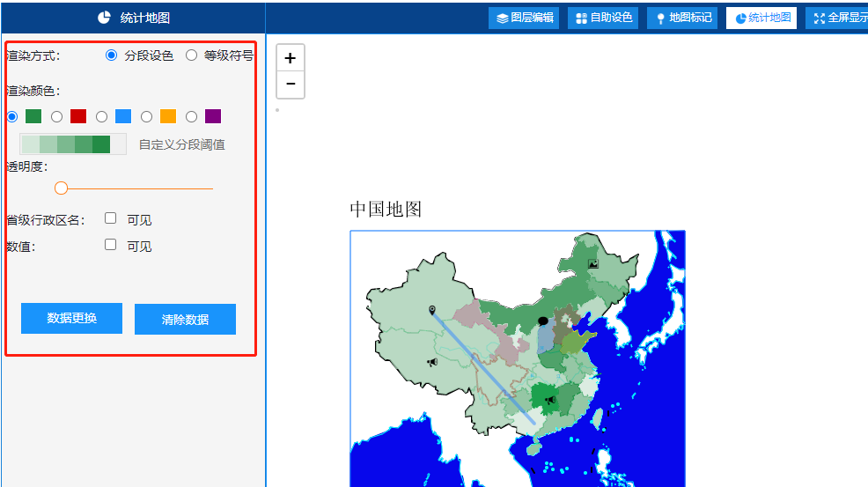Click the orange color swatch
868x487 pixels.
[x=168, y=115]
